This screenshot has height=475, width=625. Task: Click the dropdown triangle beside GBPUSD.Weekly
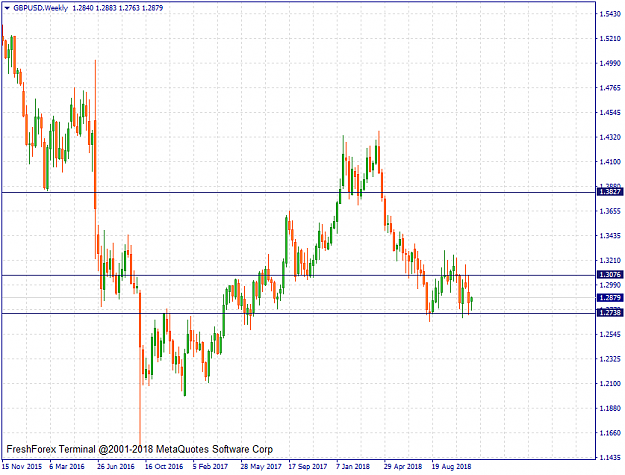(x=7, y=8)
